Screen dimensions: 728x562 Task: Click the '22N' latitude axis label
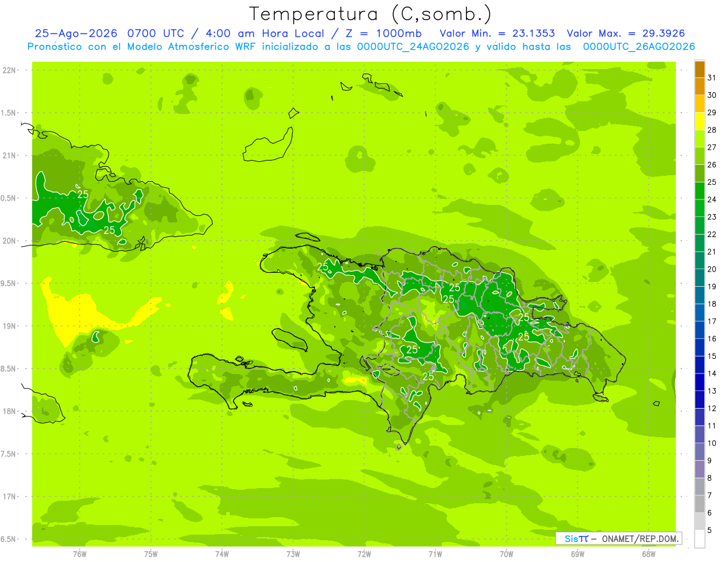(9, 70)
